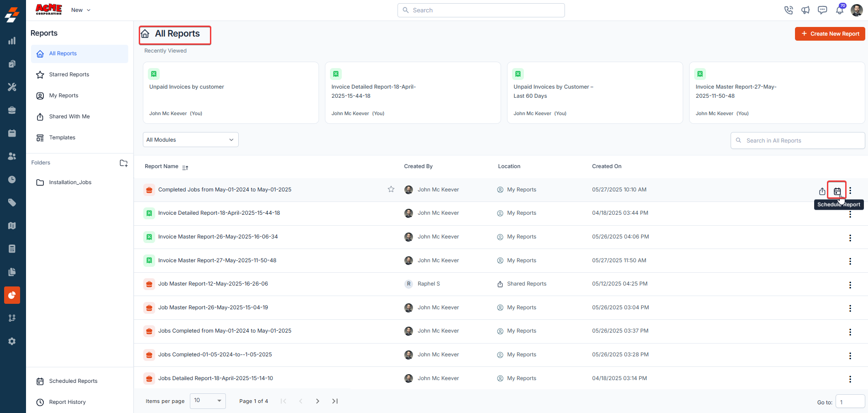
Task: Go to the next page arrow
Action: [x=318, y=401]
